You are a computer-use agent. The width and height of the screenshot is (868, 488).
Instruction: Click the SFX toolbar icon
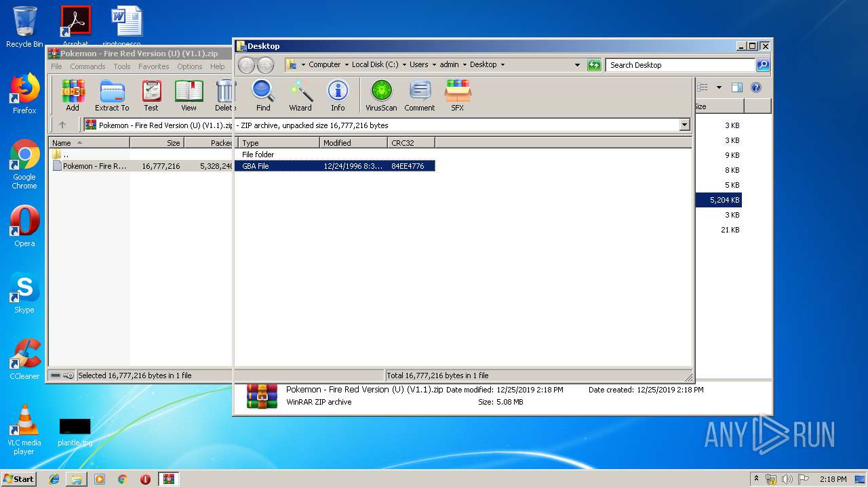coord(458,96)
